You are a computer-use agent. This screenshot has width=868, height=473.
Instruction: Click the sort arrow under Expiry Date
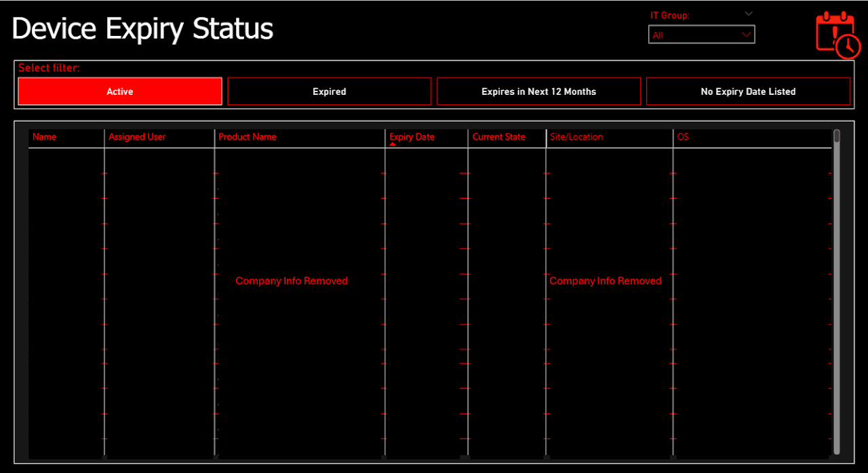pos(393,142)
